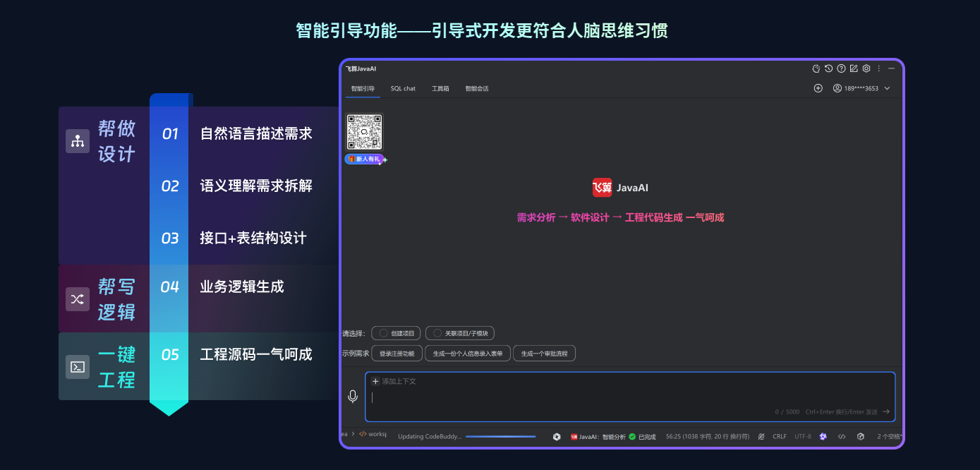The height and width of the screenshot is (470, 980).
Task: Select the 关联项目/子模块 radio button
Action: coord(439,333)
